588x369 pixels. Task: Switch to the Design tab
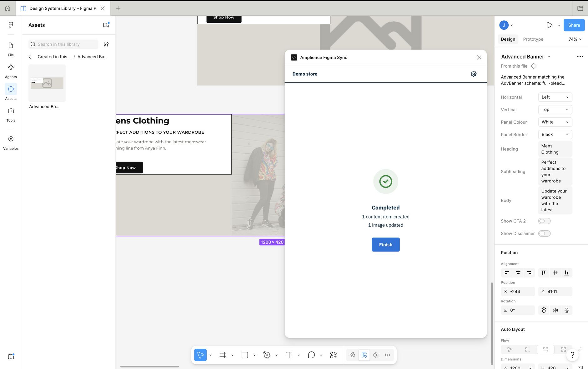coord(508,39)
